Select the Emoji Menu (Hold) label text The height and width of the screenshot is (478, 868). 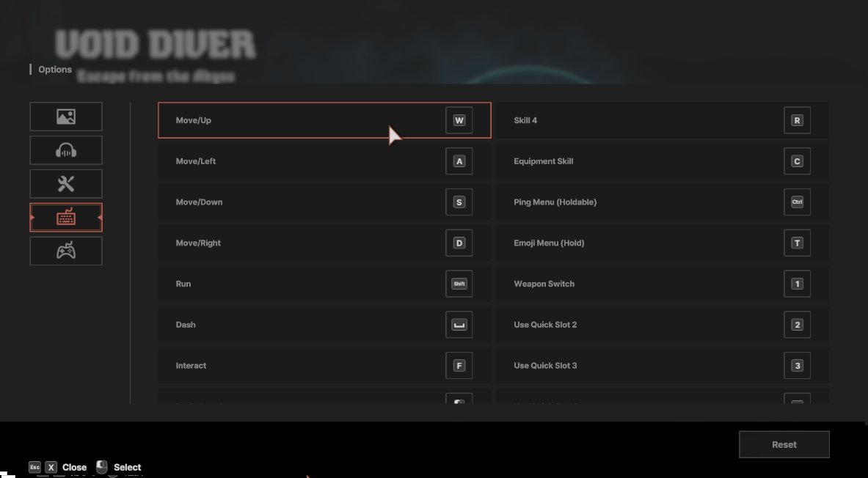549,243
